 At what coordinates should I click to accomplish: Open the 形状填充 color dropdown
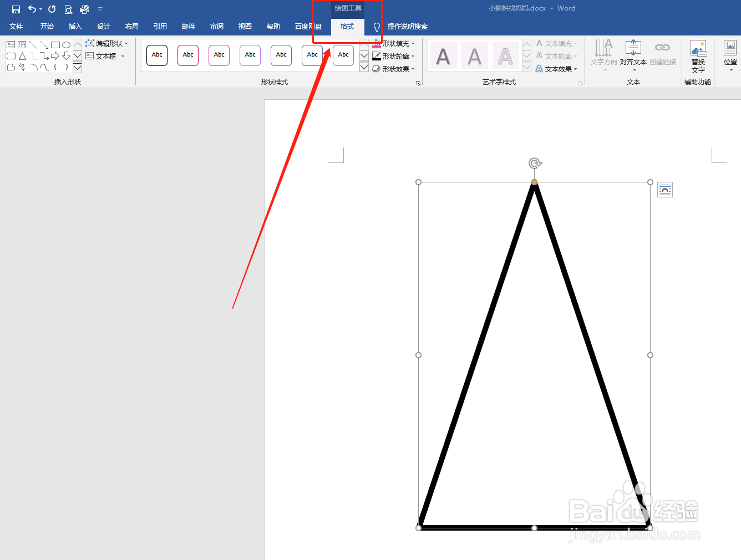pyautogui.click(x=413, y=43)
